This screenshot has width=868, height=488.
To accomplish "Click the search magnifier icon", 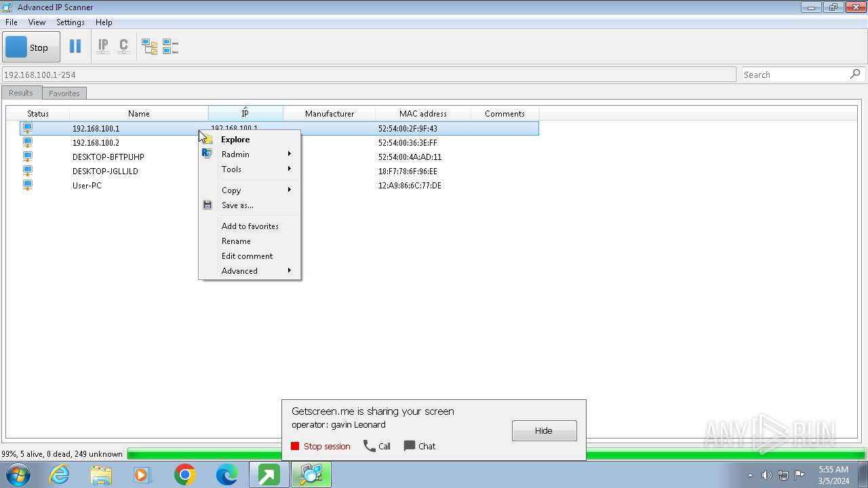I will (x=855, y=74).
